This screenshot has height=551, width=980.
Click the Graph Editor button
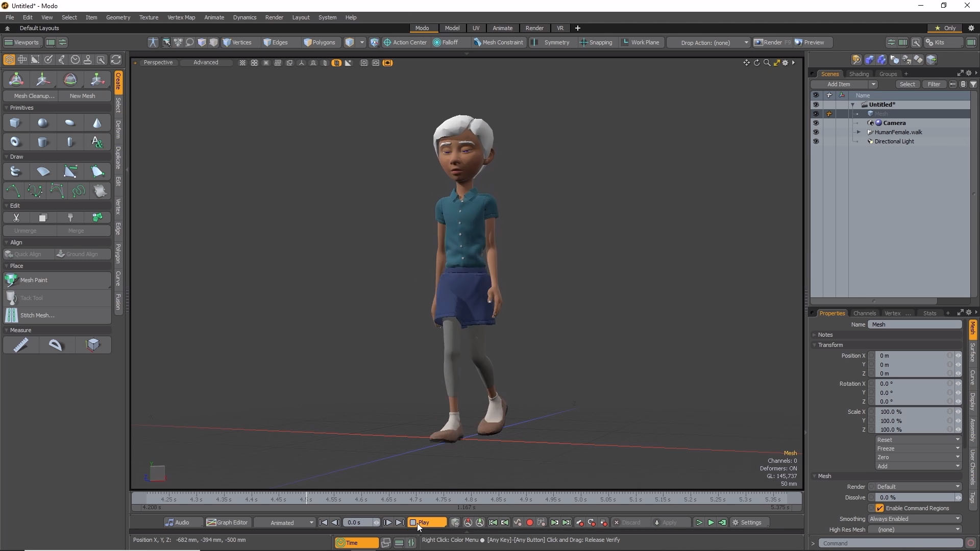(227, 522)
